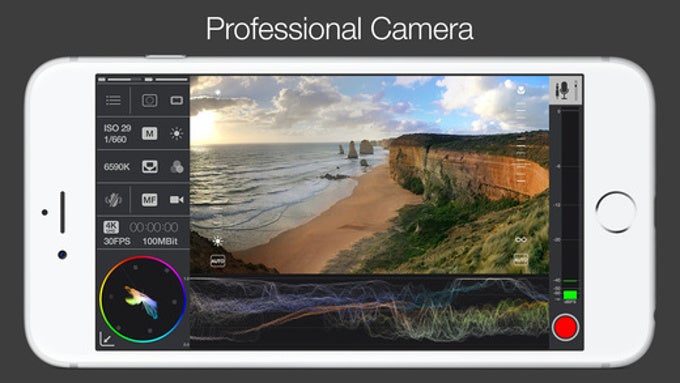This screenshot has height=383, width=680.
Task: Tap the exposure sun icon beside M
Action: 177,134
